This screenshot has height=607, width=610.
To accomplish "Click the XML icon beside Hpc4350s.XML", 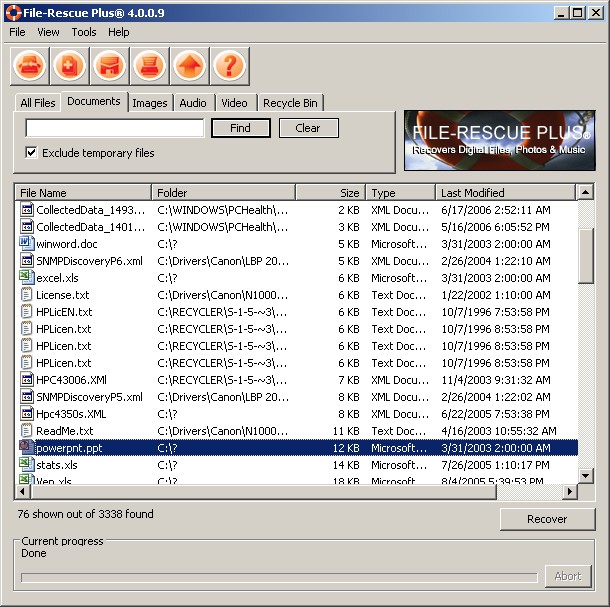I will (x=26, y=414).
